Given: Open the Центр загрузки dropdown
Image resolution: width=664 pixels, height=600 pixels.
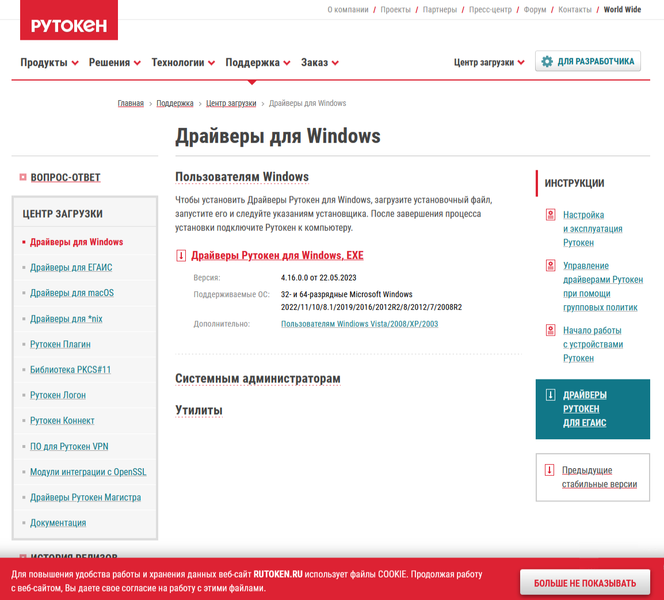Looking at the screenshot, I should 489,62.
